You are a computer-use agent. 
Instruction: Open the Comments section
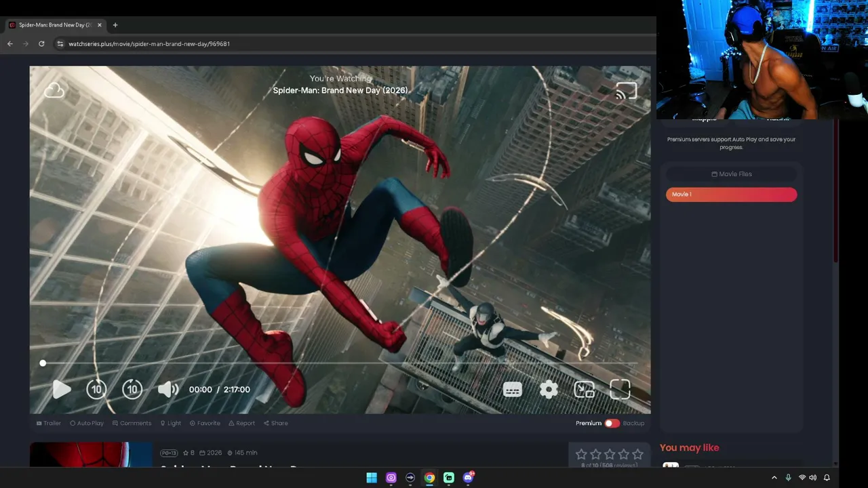coord(132,423)
